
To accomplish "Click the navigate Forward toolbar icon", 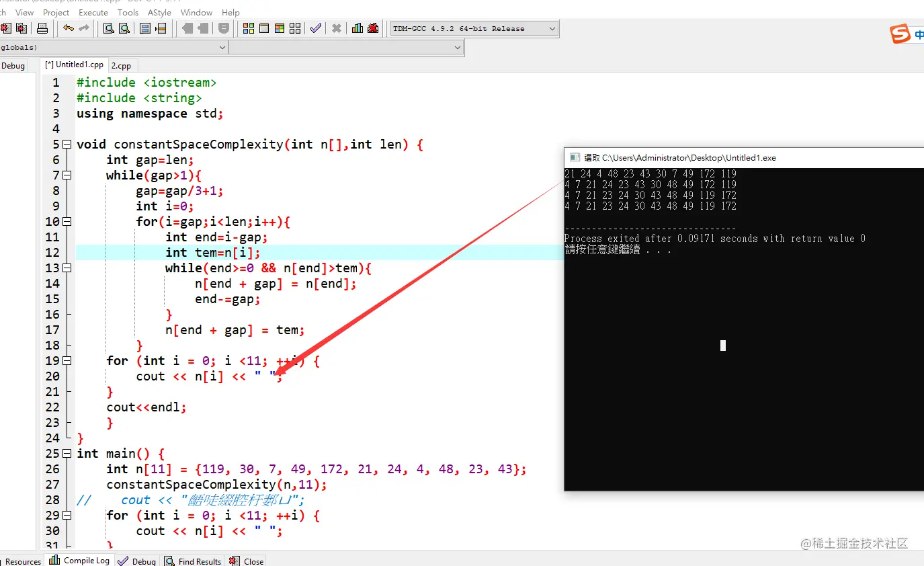I will [x=204, y=28].
